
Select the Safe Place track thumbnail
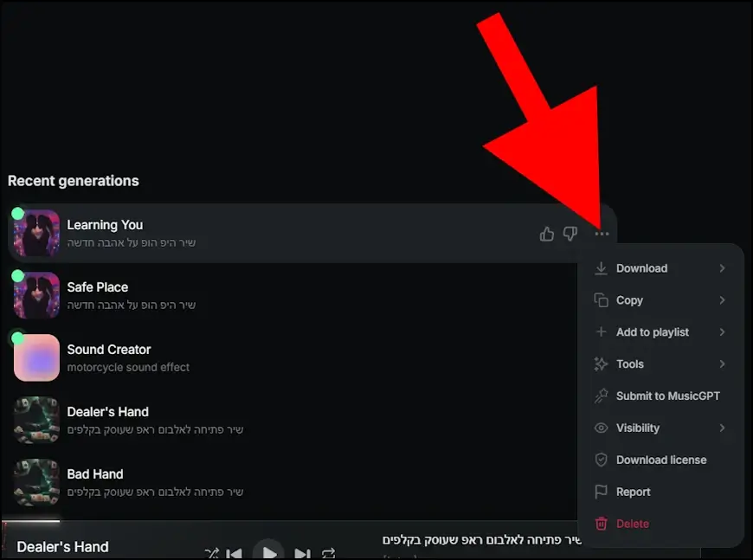(36, 295)
